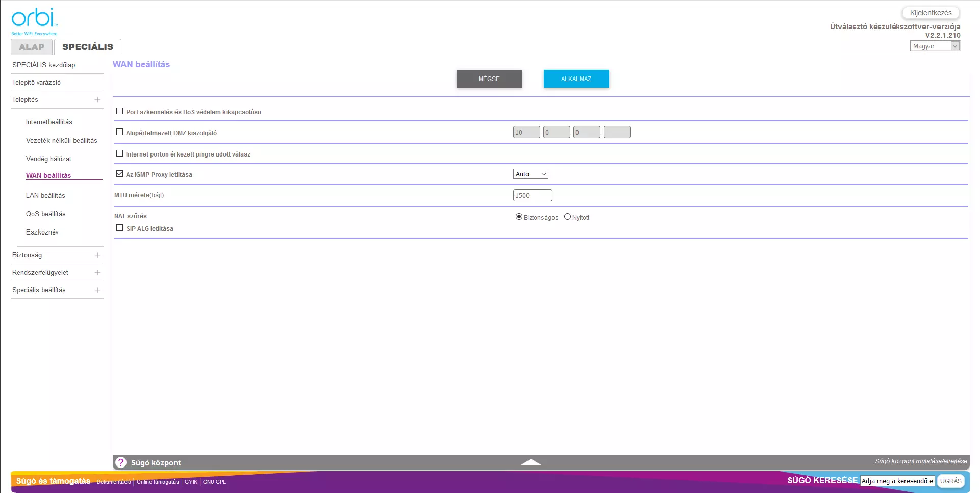
Task: Select the Nyitott NAT filtering option
Action: point(567,217)
